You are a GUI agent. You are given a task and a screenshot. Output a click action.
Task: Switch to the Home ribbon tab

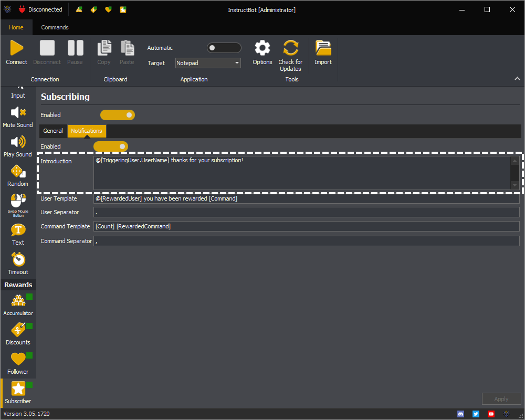16,27
